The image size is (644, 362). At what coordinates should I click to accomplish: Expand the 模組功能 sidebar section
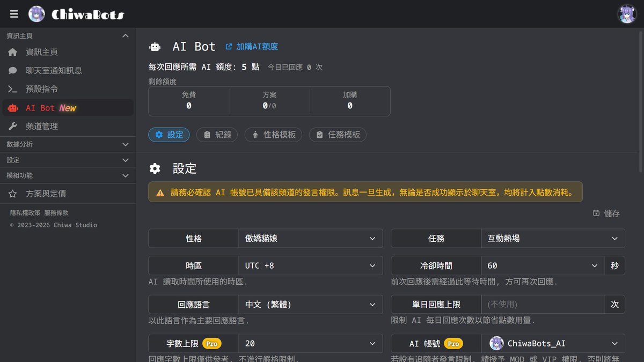click(68, 175)
